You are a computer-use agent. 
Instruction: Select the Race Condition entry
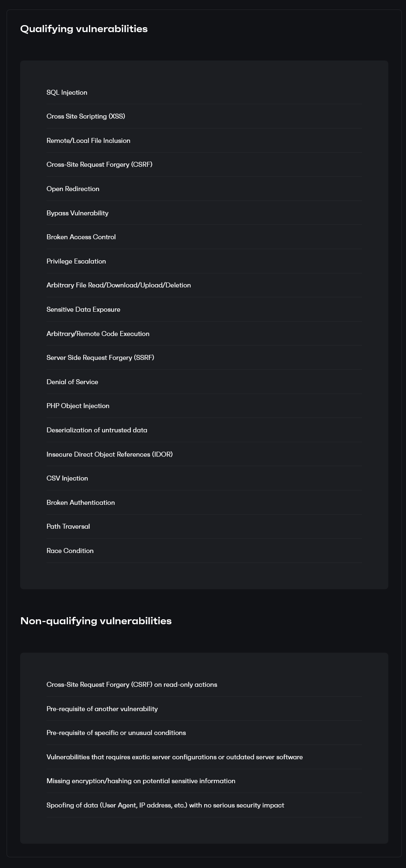204,551
